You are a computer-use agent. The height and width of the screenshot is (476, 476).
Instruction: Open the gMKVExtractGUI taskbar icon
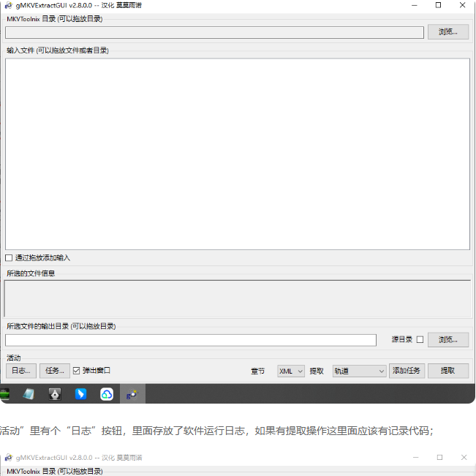click(x=132, y=394)
